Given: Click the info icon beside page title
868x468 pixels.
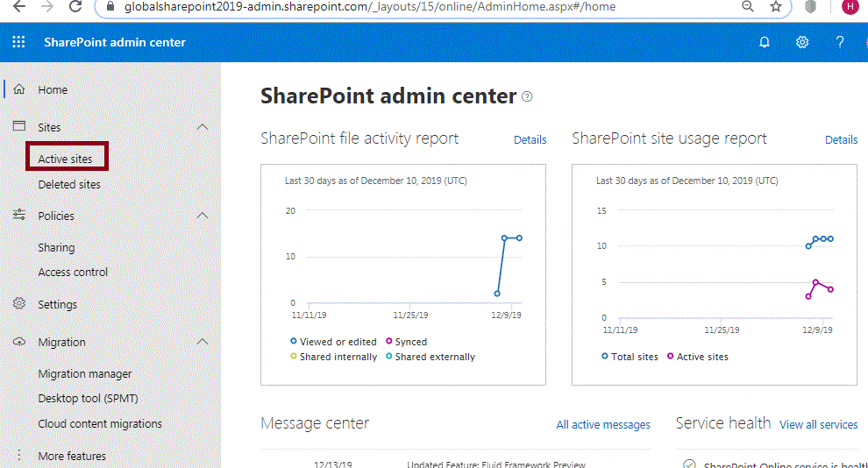Looking at the screenshot, I should 527,96.
